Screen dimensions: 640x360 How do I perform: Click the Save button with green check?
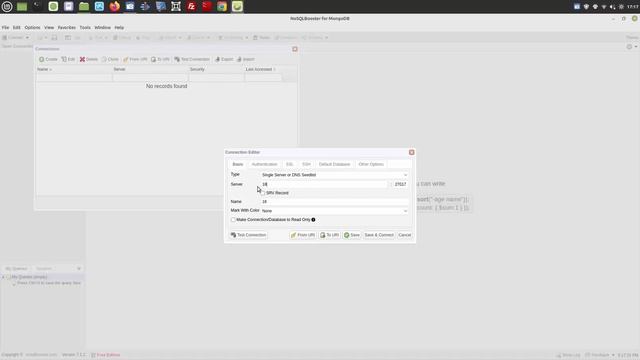[x=352, y=235]
